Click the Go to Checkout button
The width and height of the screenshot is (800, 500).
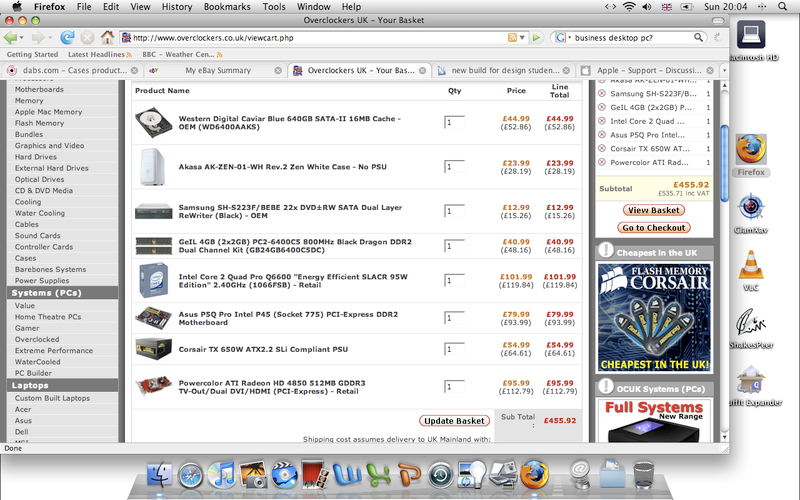point(654,228)
